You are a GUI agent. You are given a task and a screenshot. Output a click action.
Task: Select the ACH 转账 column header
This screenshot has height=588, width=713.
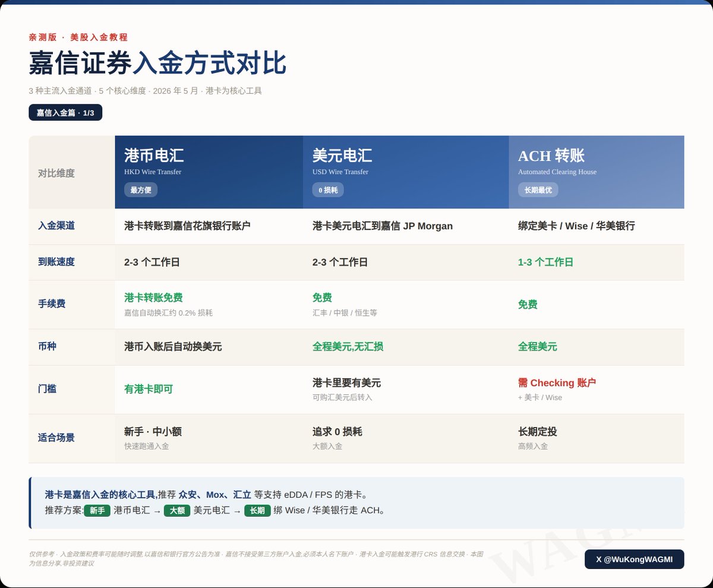point(597,172)
